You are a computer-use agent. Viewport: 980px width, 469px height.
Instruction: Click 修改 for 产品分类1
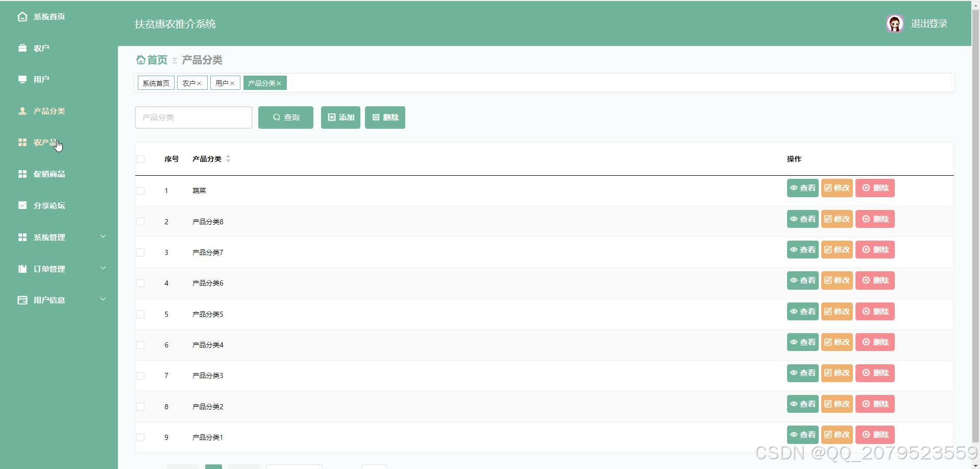(x=837, y=435)
